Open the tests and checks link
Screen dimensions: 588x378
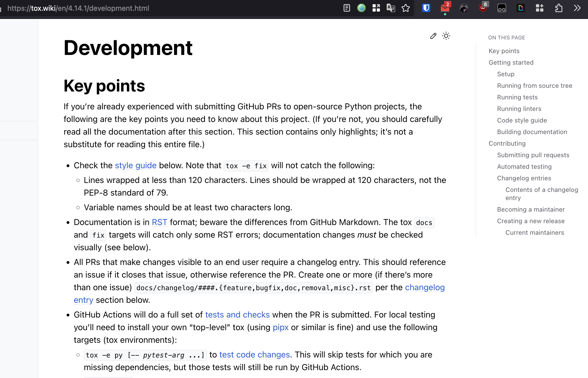coord(237,315)
